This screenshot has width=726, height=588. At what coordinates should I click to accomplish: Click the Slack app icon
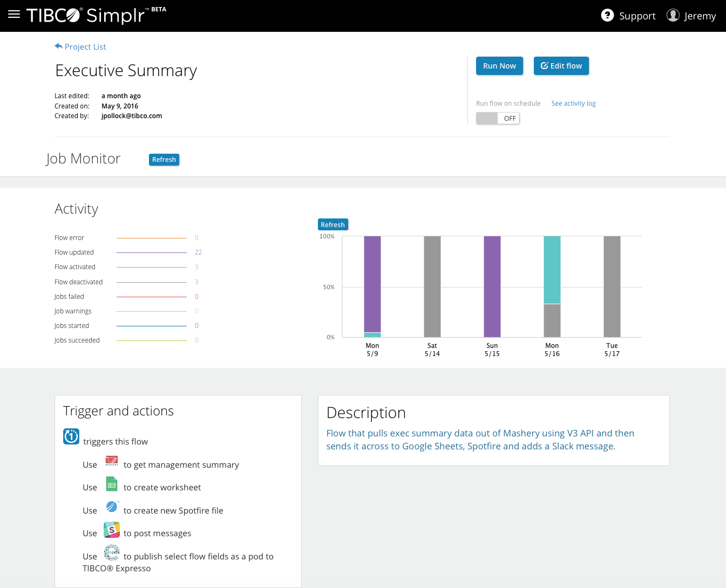tap(112, 530)
